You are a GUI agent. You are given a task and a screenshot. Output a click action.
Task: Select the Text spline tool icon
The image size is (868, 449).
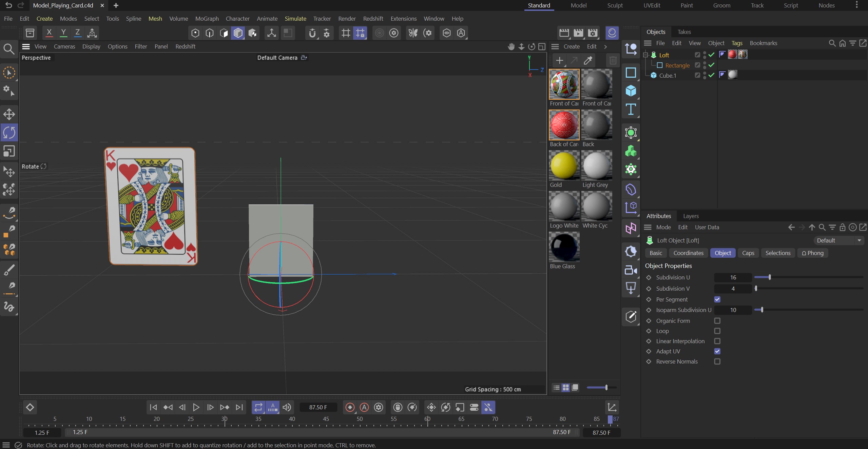pyautogui.click(x=631, y=109)
